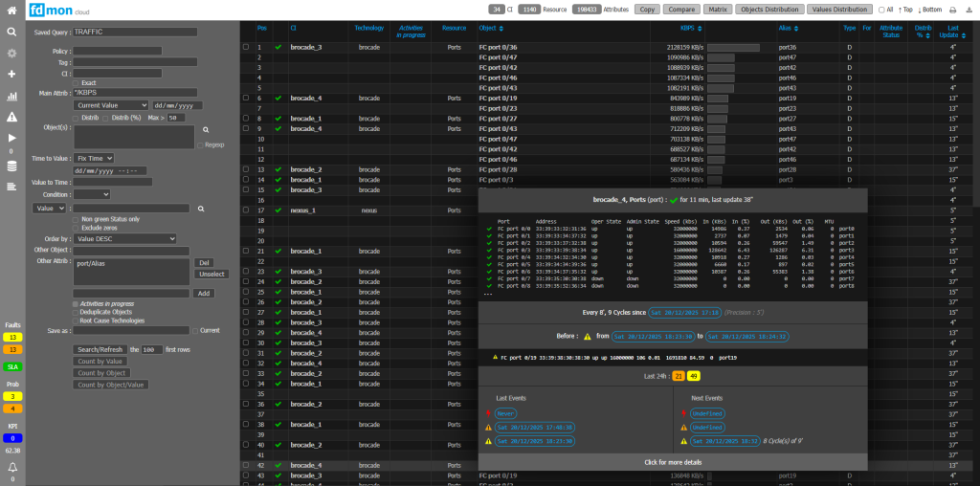Open the warning triangle icon in sidebar
Viewport: 980px width, 486px height.
click(x=12, y=117)
